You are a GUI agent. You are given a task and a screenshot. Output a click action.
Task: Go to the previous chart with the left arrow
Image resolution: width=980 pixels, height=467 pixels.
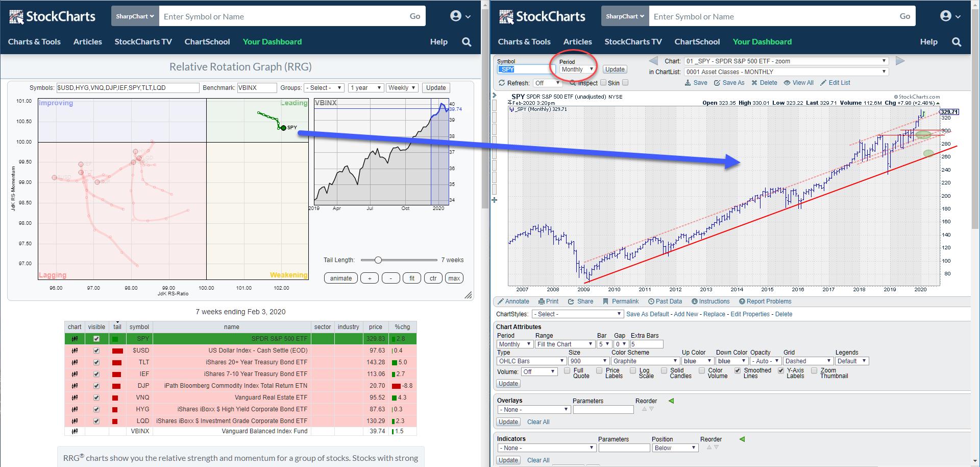(653, 61)
